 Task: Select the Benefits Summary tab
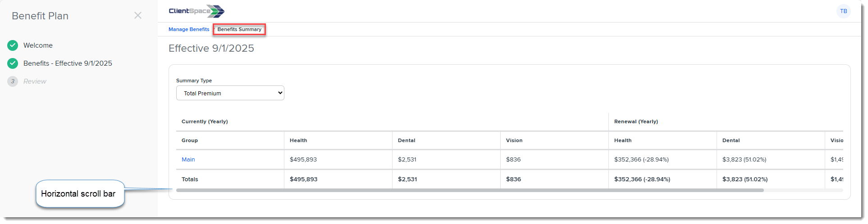coord(239,29)
